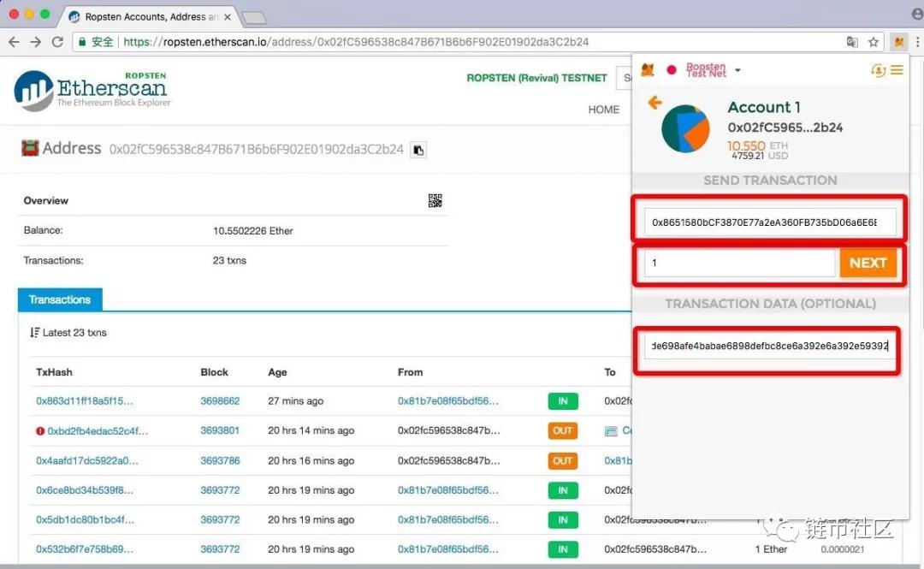Screen dimensions: 924x569
Task: Open the Chrome three-dot menu
Action: (x=916, y=41)
